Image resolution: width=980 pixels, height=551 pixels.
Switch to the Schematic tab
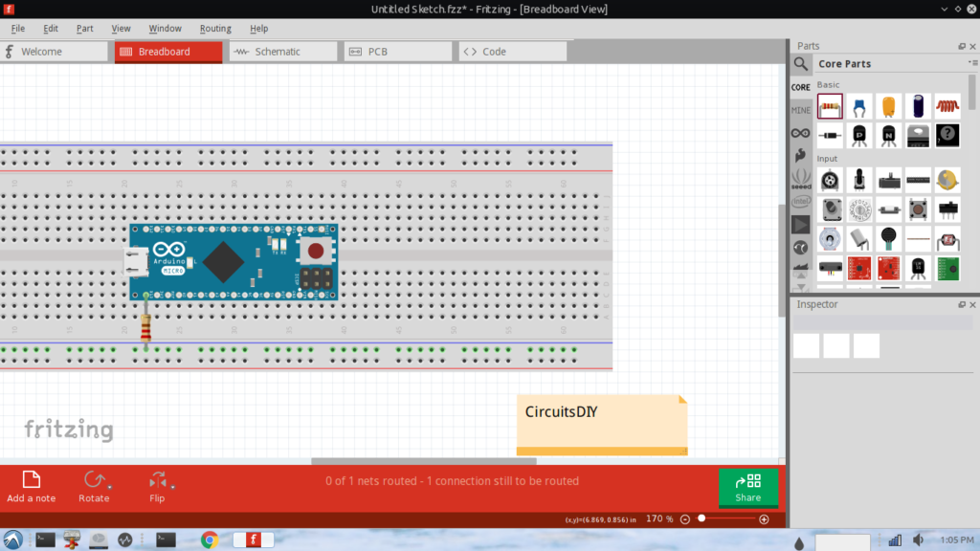tap(283, 52)
